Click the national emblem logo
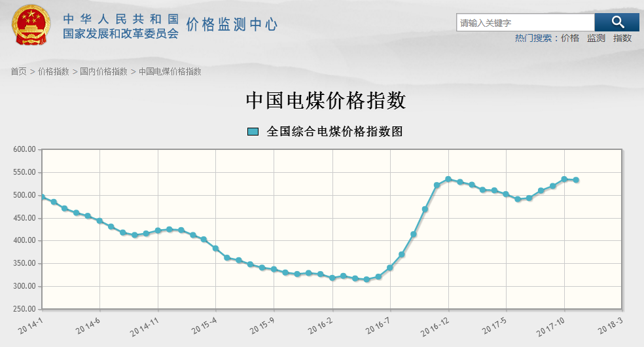 click(x=30, y=25)
